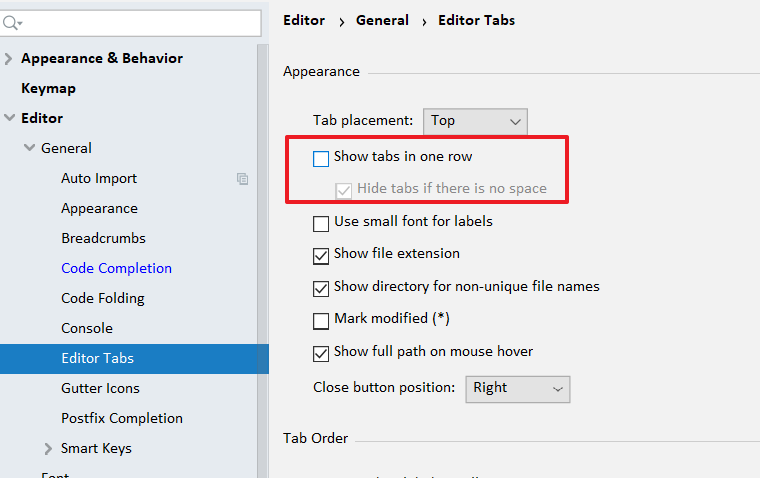This screenshot has height=478, width=760.
Task: Select Keymap in the settings tree
Action: [48, 88]
